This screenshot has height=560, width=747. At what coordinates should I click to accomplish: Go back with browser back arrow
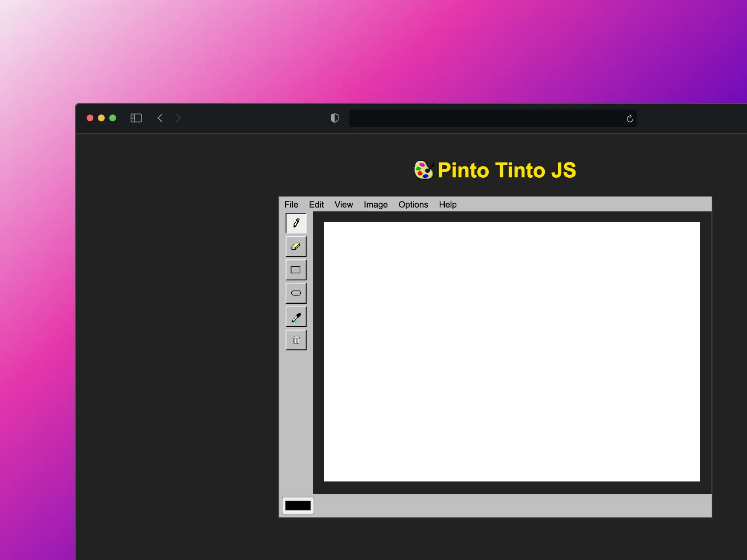tap(160, 118)
